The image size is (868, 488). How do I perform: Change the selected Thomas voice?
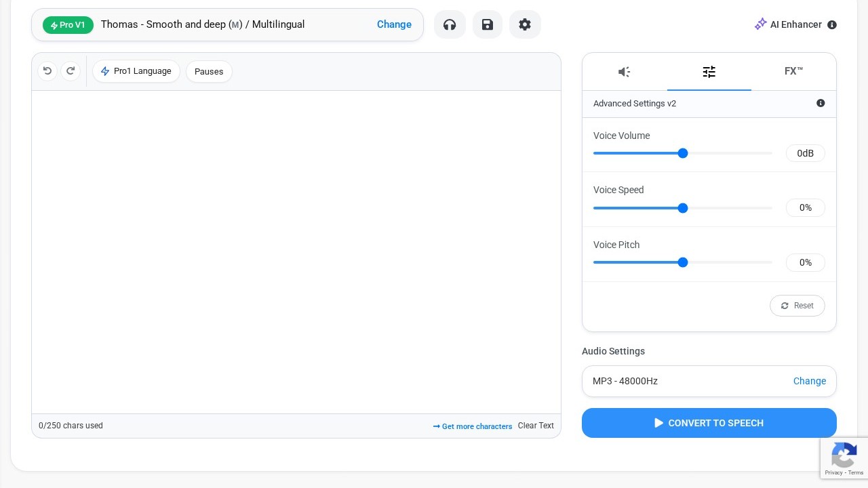(394, 24)
